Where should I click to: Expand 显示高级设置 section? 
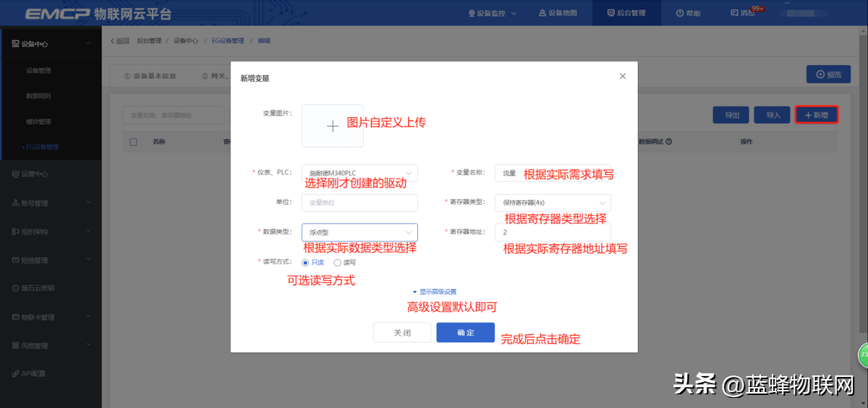point(434,292)
